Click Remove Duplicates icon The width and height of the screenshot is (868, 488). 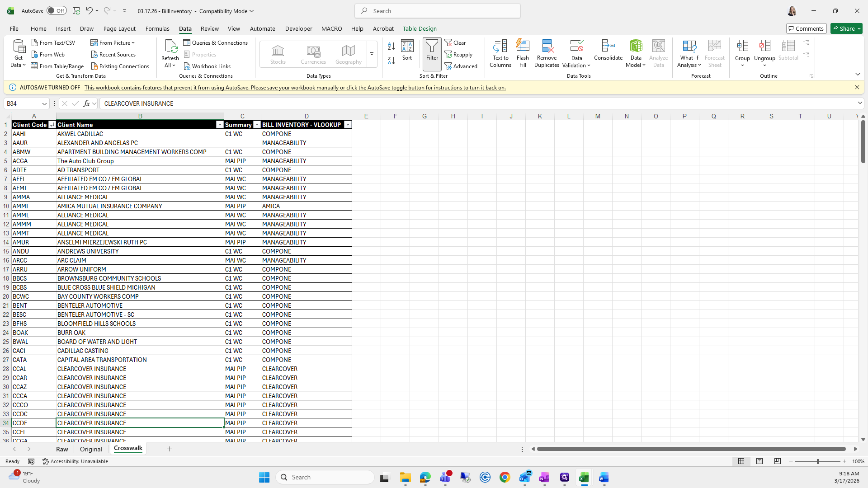click(x=547, y=46)
